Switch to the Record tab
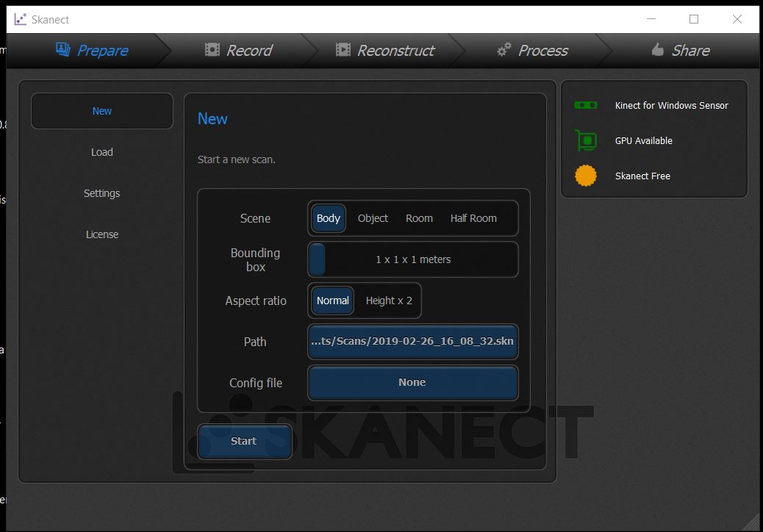Screen dimensions: 763x532 (238, 50)
